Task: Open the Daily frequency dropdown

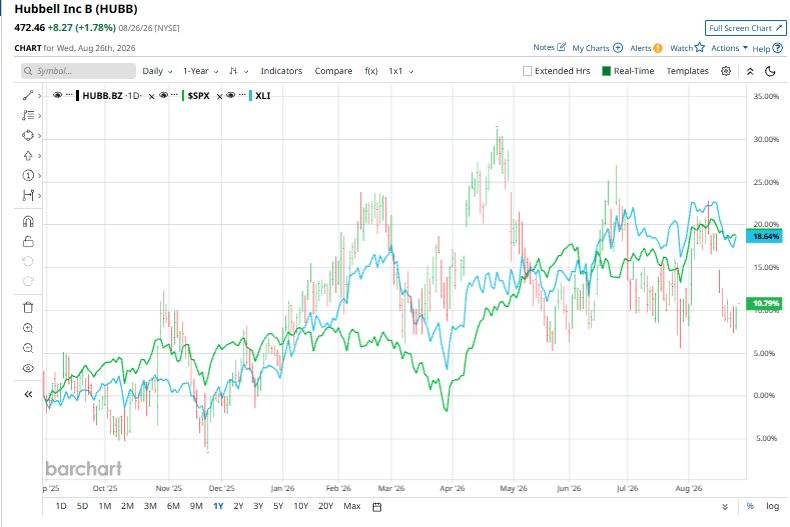Action: click(157, 71)
